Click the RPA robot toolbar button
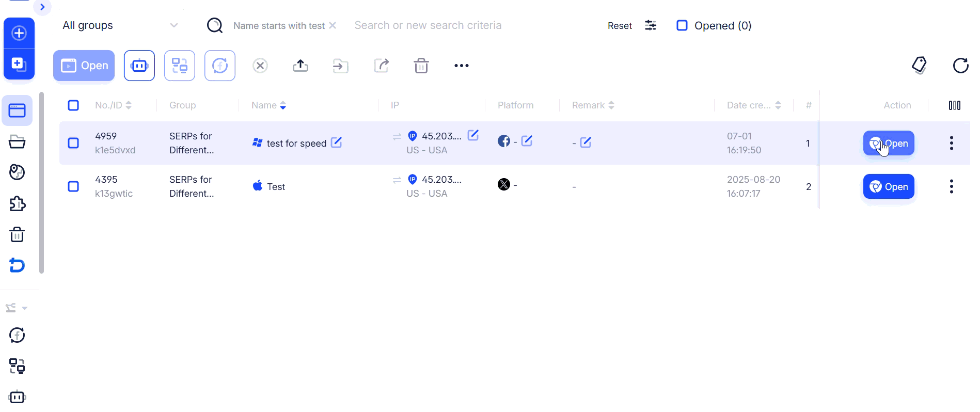The image size is (980, 412). pyautogui.click(x=139, y=66)
